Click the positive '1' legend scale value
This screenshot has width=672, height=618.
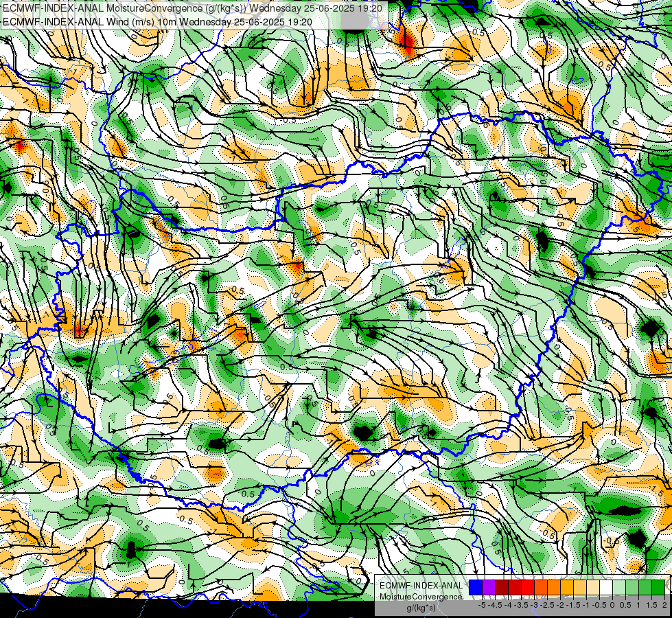coord(638,605)
